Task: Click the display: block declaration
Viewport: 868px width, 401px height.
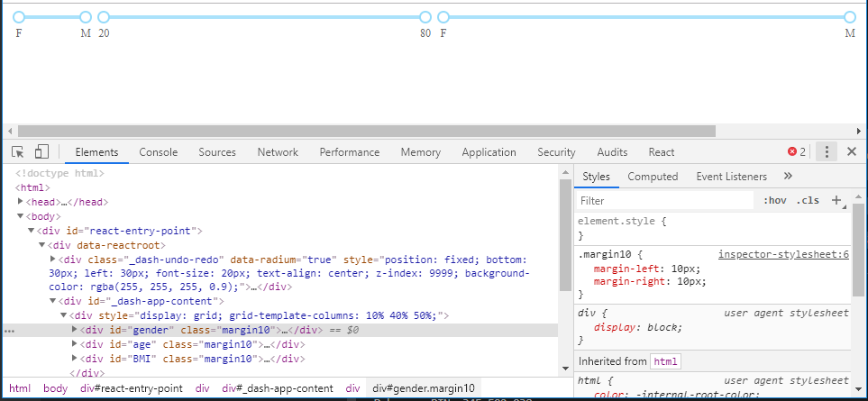Action: click(638, 327)
